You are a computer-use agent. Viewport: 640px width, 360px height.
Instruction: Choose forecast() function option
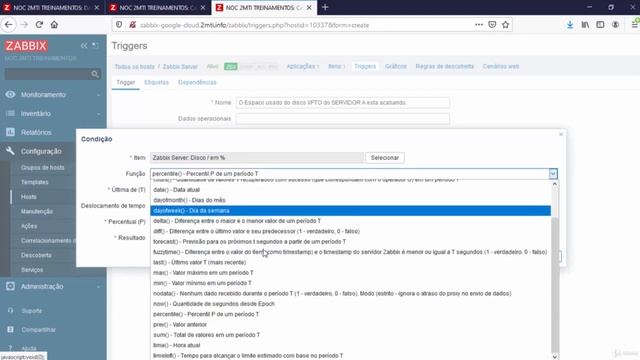(x=351, y=242)
